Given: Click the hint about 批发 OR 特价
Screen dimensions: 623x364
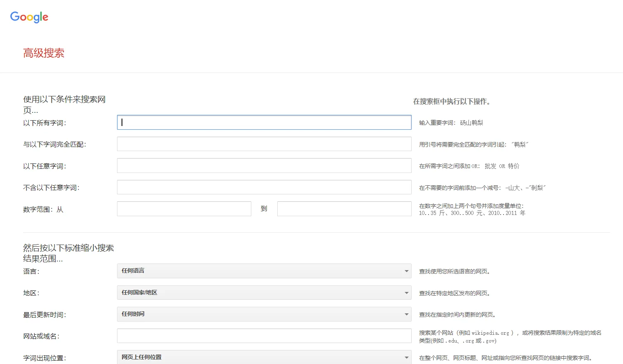Looking at the screenshot, I should tap(469, 166).
